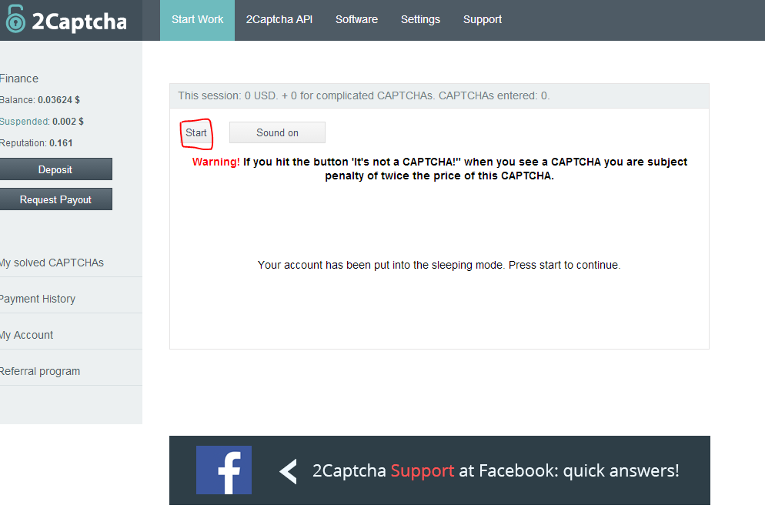
Task: Toggle the Sound on button
Action: click(x=277, y=132)
